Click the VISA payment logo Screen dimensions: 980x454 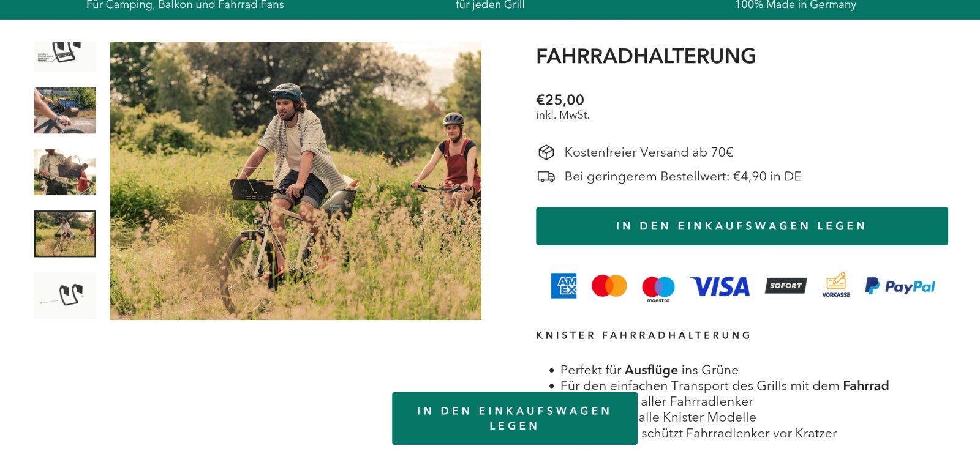(x=720, y=286)
